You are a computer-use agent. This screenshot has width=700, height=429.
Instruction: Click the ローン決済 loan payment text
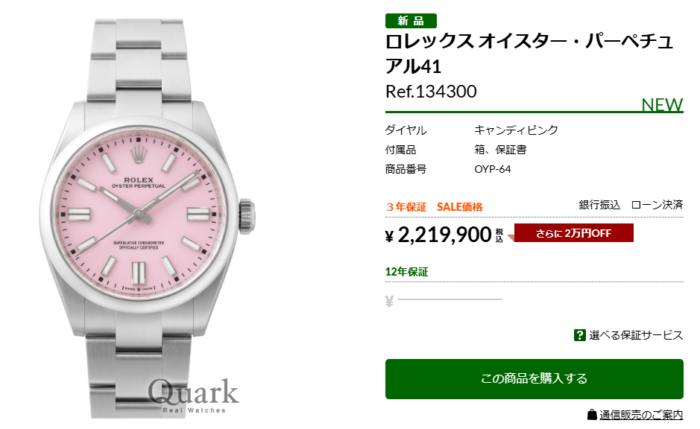click(x=657, y=205)
